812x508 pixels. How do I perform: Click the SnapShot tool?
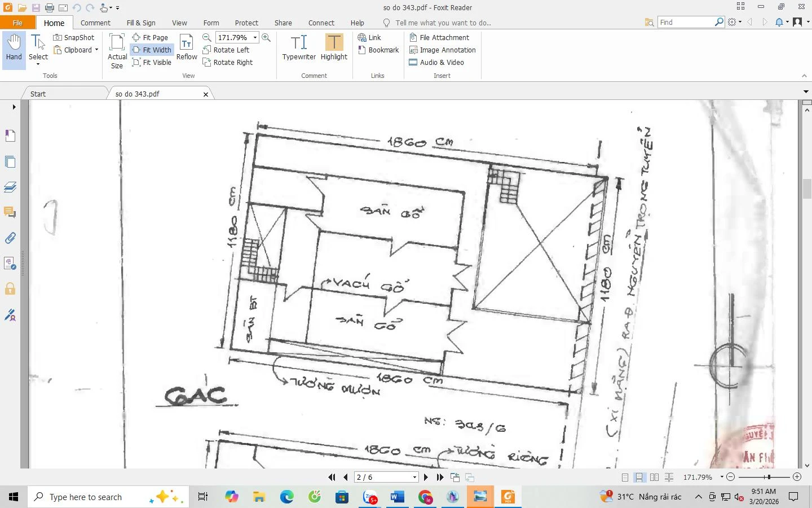tap(74, 37)
